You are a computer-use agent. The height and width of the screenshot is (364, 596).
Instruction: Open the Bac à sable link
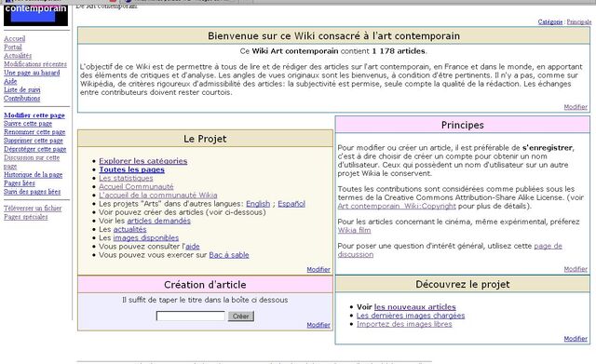click(229, 255)
